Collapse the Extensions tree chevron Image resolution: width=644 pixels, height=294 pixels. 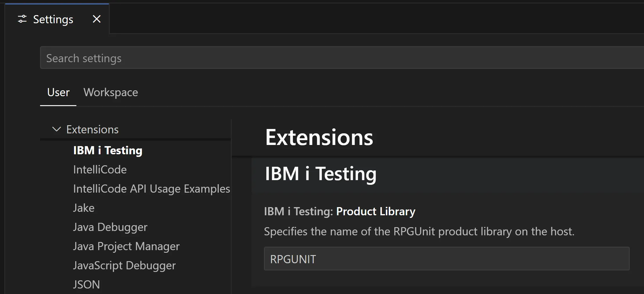coord(56,129)
